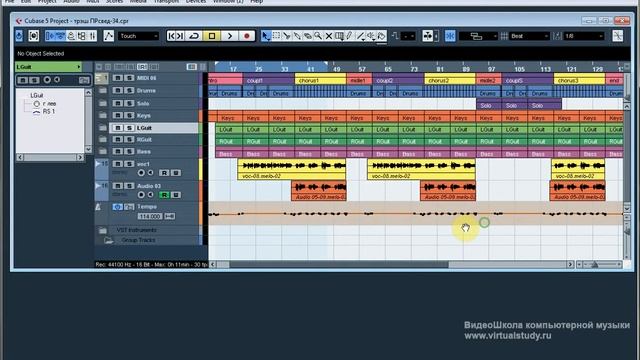This screenshot has height=360, width=640.
Task: Toggle the Autoscroll button
Action: (x=427, y=36)
